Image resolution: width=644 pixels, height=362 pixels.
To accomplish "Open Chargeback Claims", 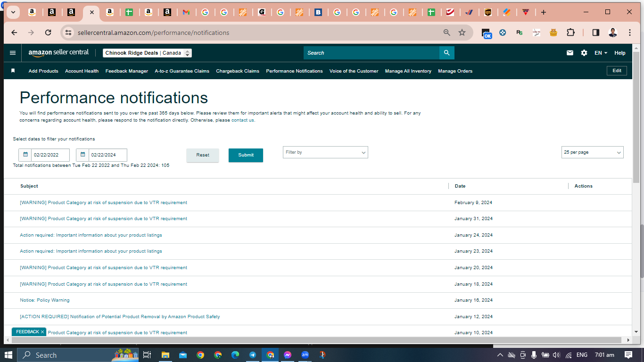I will 238,71.
